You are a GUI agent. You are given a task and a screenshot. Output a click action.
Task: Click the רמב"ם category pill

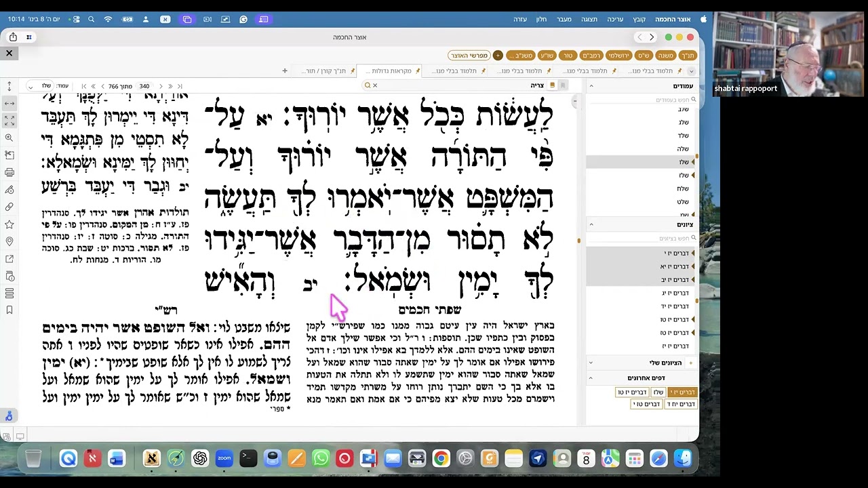pos(591,56)
